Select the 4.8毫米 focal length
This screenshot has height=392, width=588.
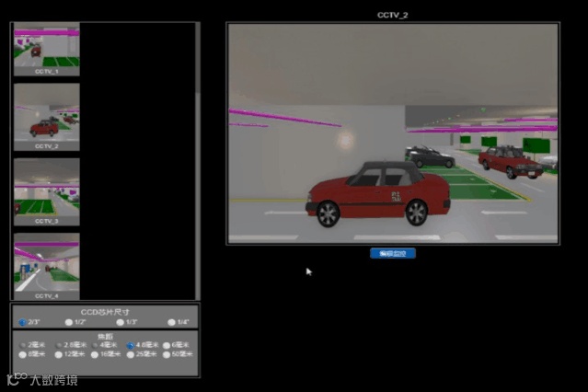pyautogui.click(x=130, y=345)
